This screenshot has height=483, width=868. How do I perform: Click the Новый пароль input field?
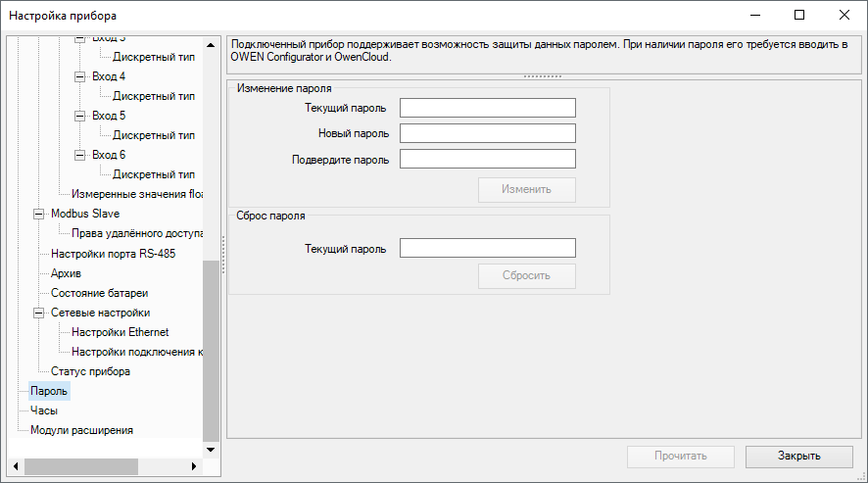click(x=487, y=133)
